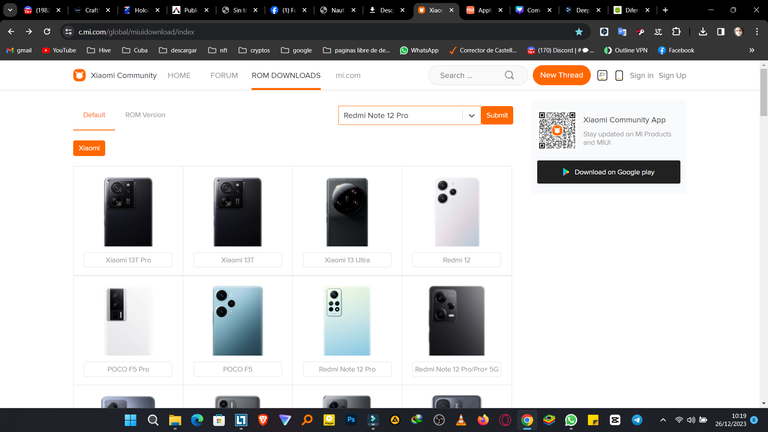Click the mobile phone icon in header
This screenshot has width=768, height=432.
tap(619, 75)
